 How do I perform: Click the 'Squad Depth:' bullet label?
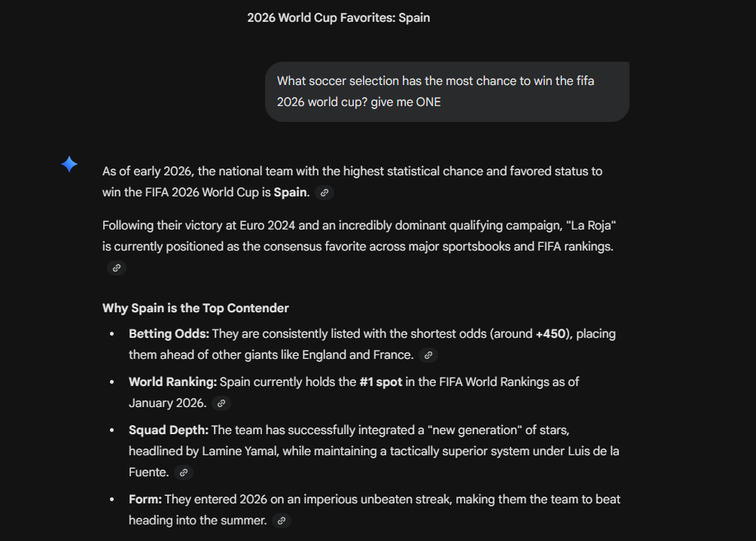point(169,430)
